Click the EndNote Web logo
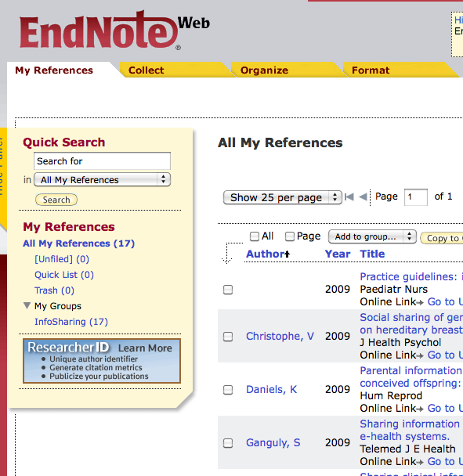This screenshot has width=463, height=476. click(x=115, y=30)
